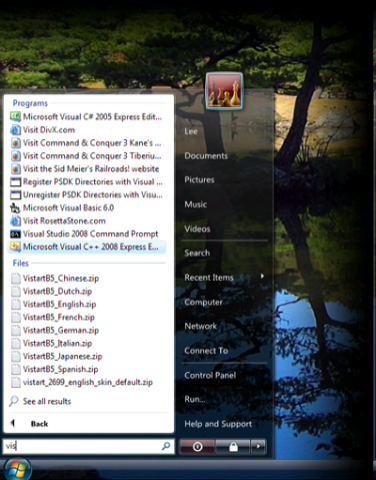Open Search from the Start menu

[x=197, y=253]
